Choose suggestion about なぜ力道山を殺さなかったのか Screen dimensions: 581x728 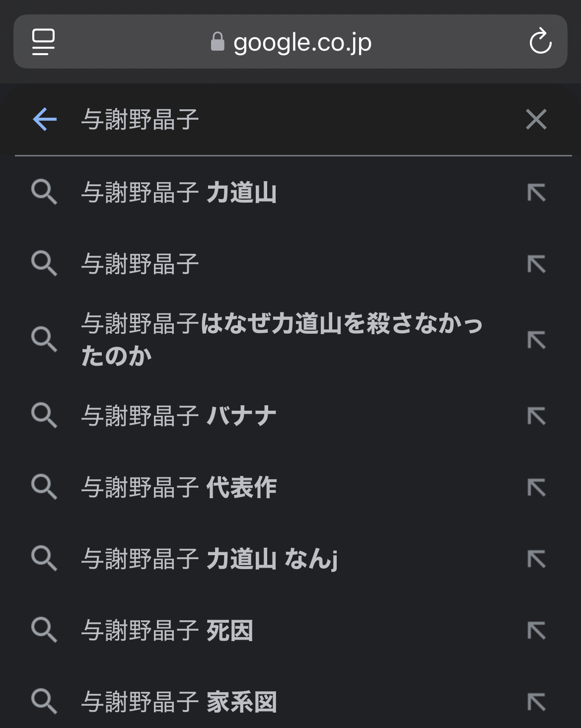coord(282,340)
